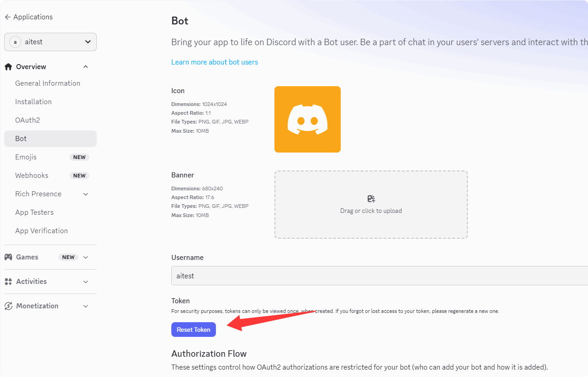Open Learn more about bot users link
The width and height of the screenshot is (588, 377).
pyautogui.click(x=215, y=62)
